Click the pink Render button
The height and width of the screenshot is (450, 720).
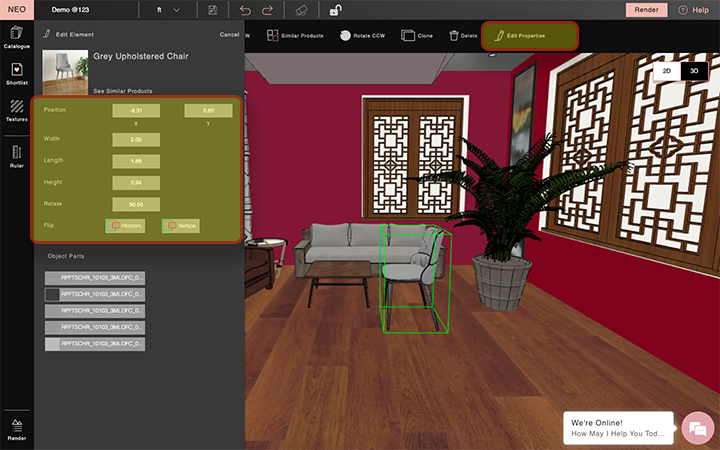coord(647,10)
